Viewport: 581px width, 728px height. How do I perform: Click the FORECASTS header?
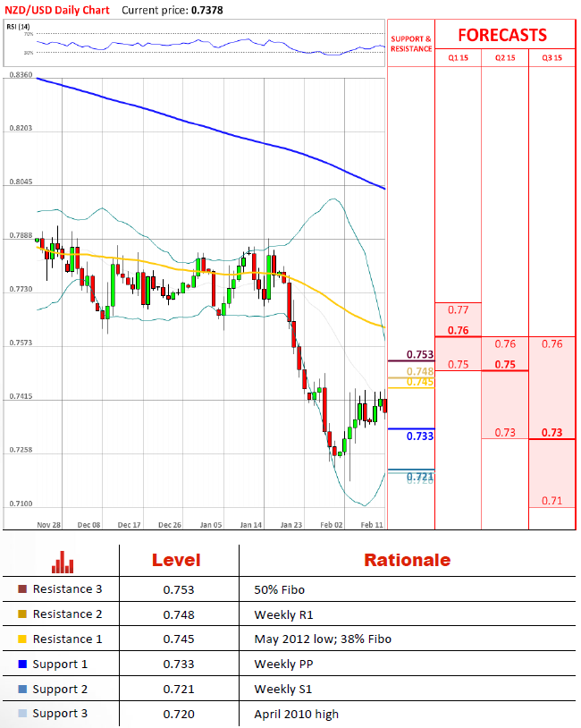[x=502, y=35]
